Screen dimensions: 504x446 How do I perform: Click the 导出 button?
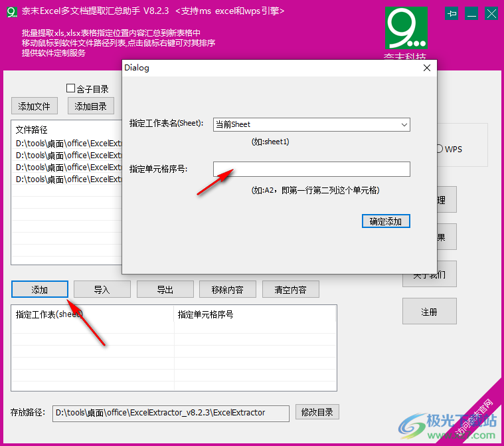(165, 289)
